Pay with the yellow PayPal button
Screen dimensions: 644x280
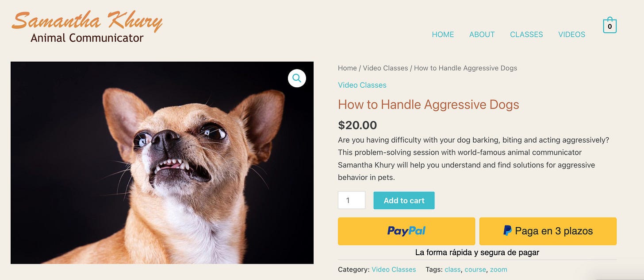pyautogui.click(x=406, y=231)
